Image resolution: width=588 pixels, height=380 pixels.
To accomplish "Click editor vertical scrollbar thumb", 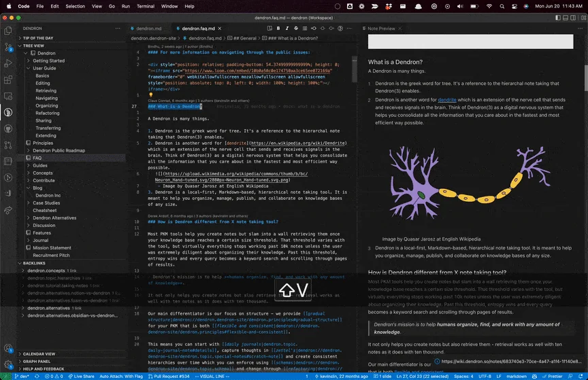I will 355,70.
